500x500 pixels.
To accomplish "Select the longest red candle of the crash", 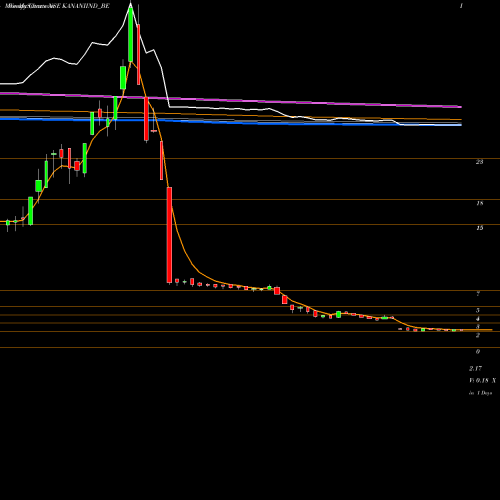I will (x=169, y=235).
